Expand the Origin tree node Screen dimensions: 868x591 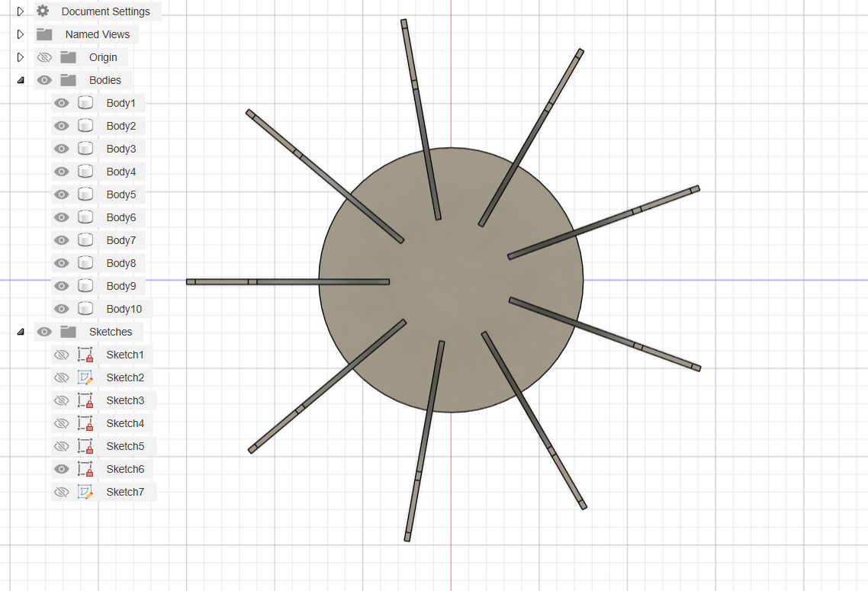[20, 57]
